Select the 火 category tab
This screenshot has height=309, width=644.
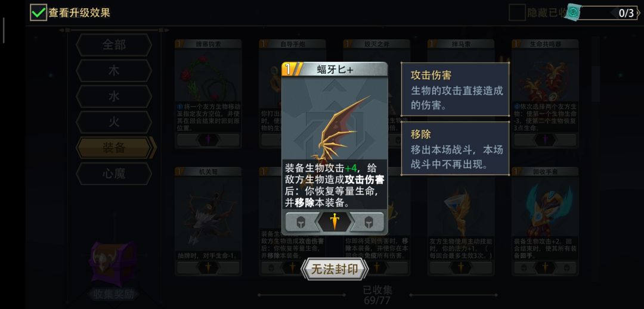point(114,122)
